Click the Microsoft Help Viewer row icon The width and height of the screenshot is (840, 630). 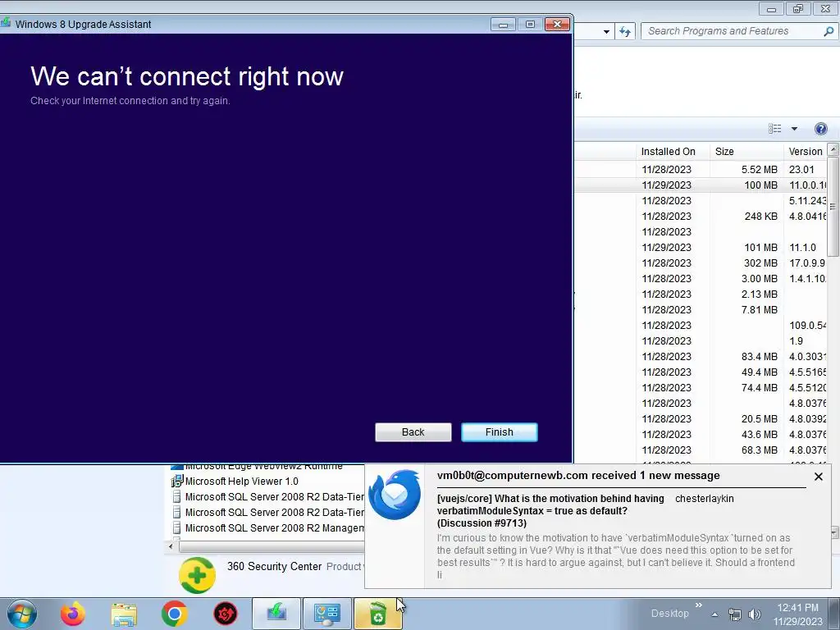(177, 481)
